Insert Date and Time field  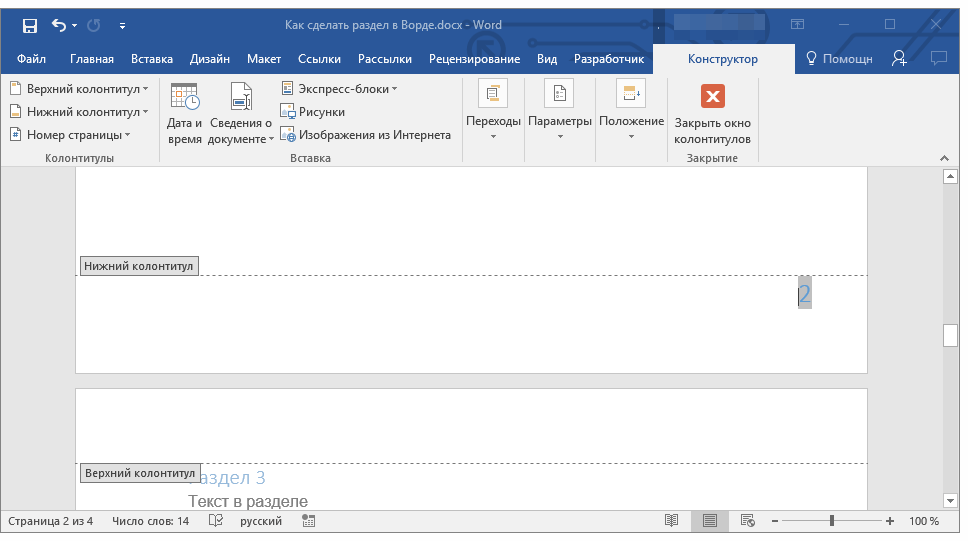[x=184, y=112]
